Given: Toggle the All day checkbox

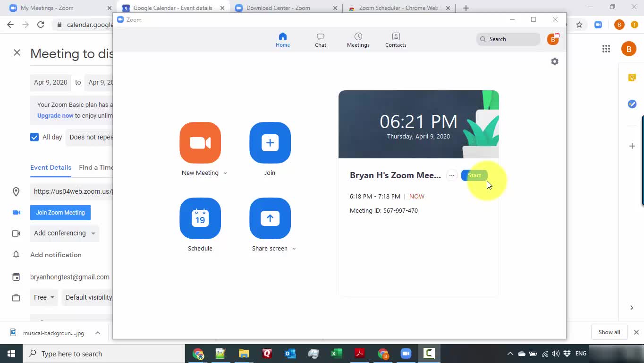Looking at the screenshot, I should (34, 137).
